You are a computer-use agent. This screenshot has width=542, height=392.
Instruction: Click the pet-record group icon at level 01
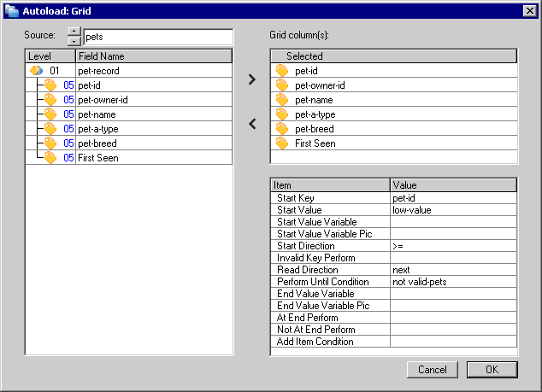(x=36, y=71)
